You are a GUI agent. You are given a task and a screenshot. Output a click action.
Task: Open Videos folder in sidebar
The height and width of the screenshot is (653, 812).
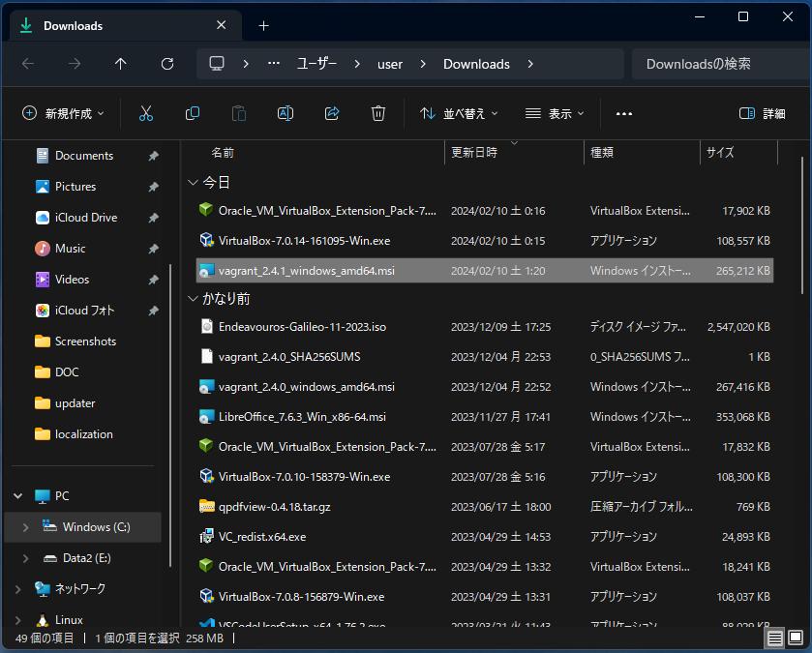[72, 280]
